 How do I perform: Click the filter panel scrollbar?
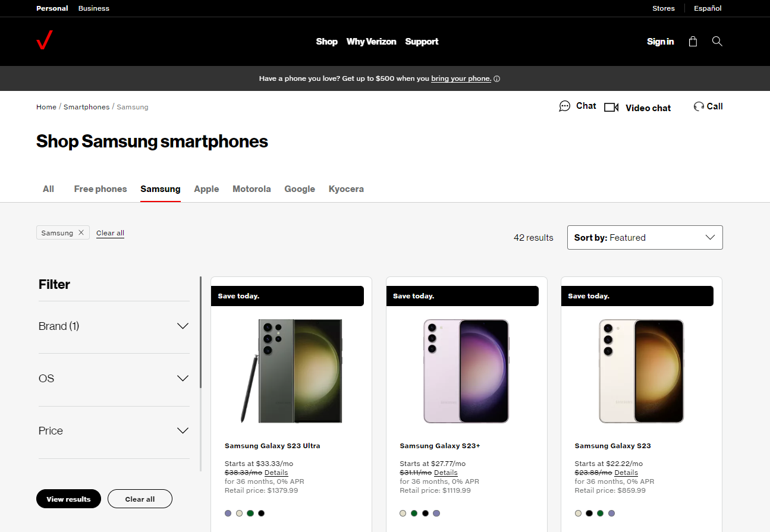click(x=200, y=333)
